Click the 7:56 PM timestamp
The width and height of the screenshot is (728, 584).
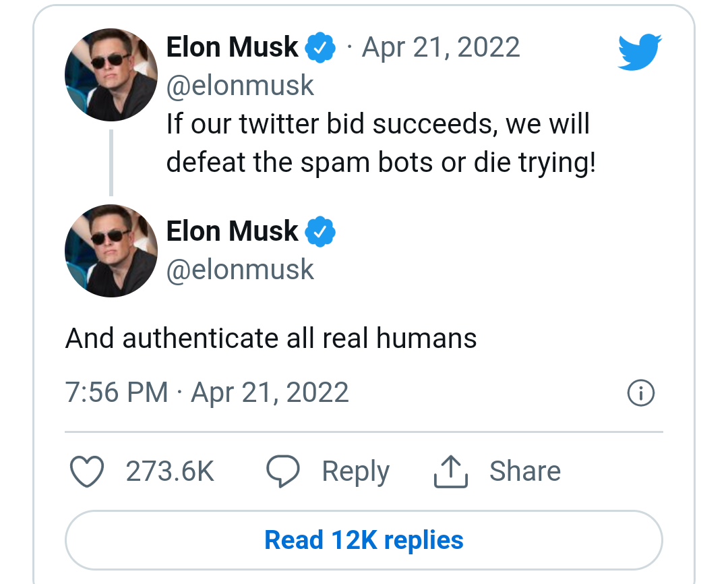click(115, 392)
